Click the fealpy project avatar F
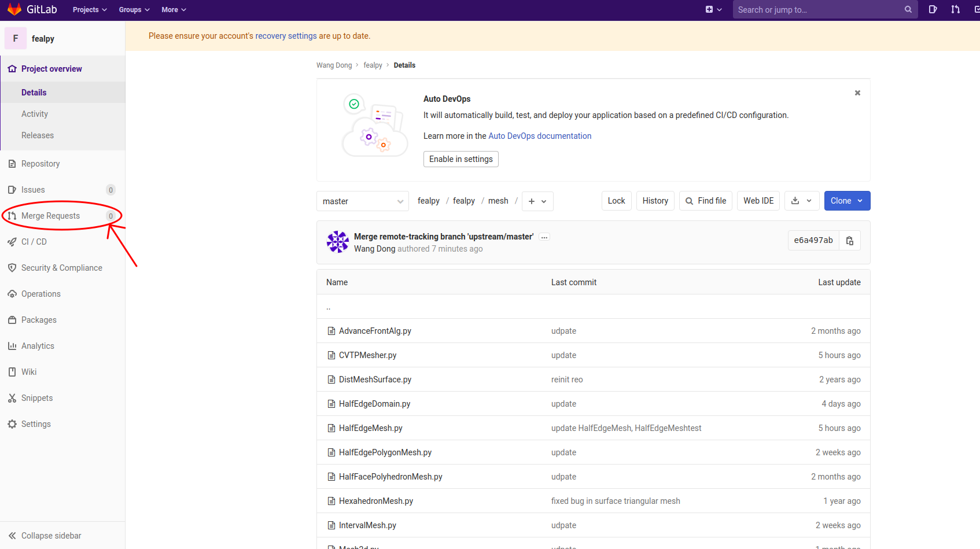980x549 pixels. (16, 38)
